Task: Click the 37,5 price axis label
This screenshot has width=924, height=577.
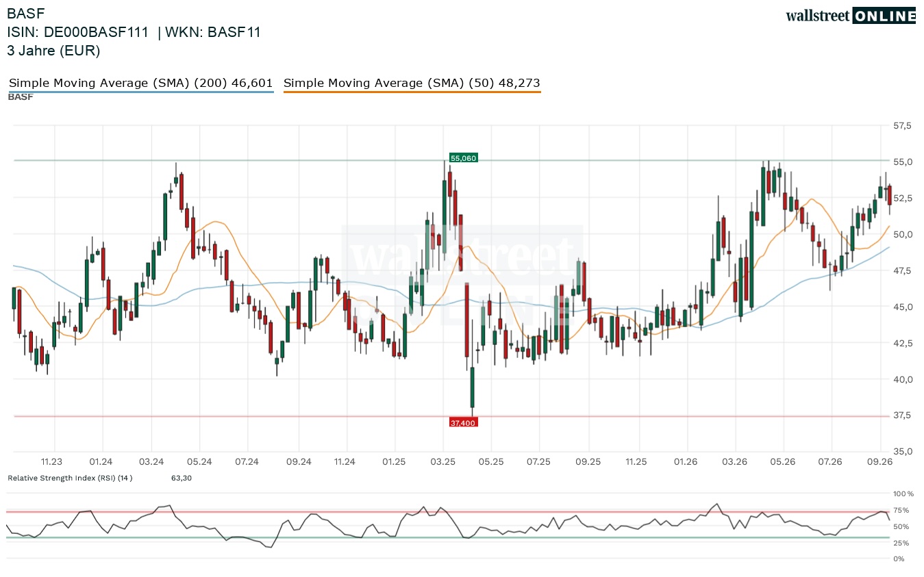Action: 902,415
